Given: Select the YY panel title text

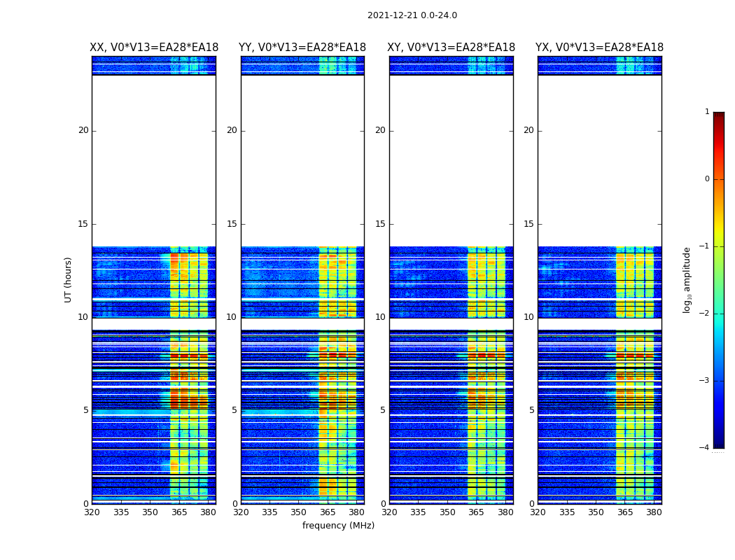Looking at the screenshot, I should pyautogui.click(x=302, y=48).
